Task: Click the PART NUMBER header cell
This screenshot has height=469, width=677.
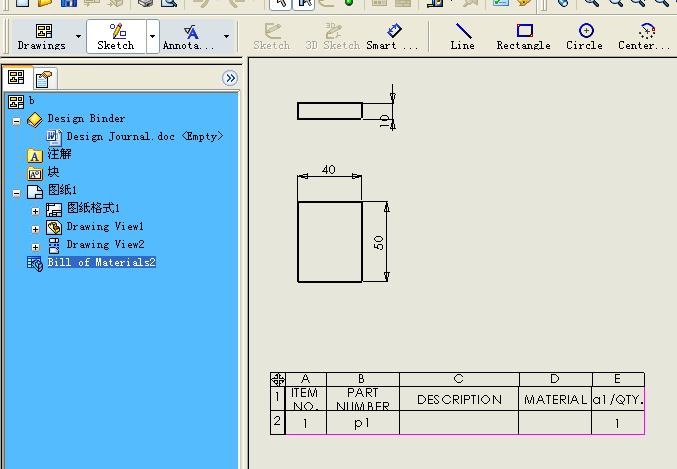Action: [363, 399]
